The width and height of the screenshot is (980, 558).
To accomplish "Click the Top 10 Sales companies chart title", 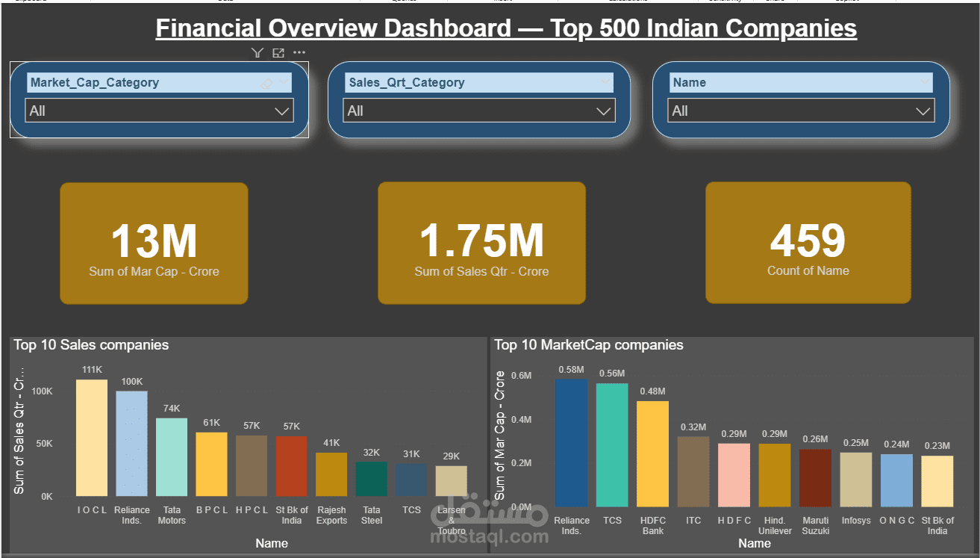I will pyautogui.click(x=91, y=345).
